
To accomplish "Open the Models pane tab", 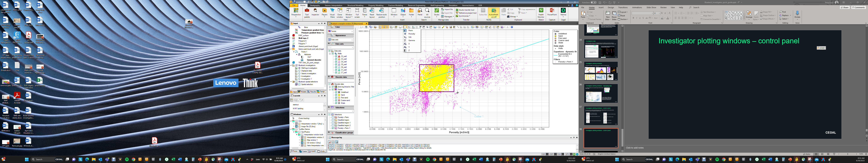I will point(303,92).
